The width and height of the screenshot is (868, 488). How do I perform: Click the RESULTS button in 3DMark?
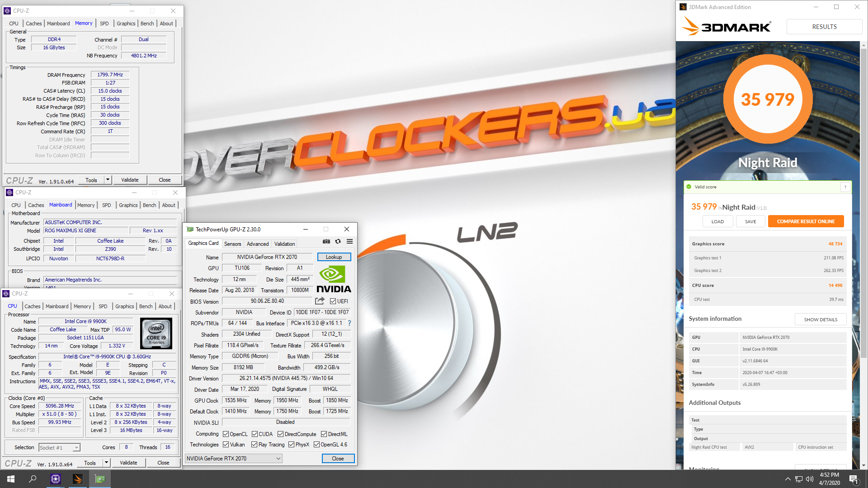click(824, 27)
